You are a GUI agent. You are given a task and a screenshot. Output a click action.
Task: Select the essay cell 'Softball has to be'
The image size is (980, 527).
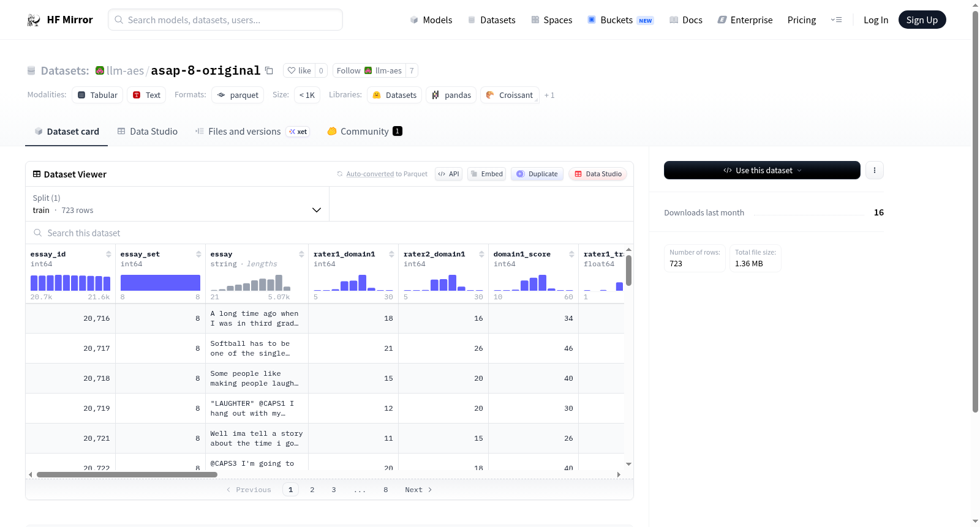pos(257,348)
